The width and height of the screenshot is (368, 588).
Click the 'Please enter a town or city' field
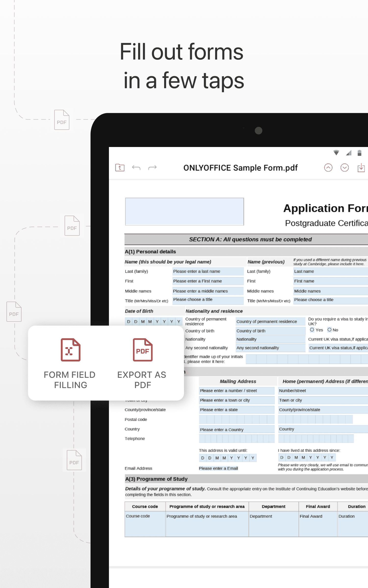[x=237, y=400]
